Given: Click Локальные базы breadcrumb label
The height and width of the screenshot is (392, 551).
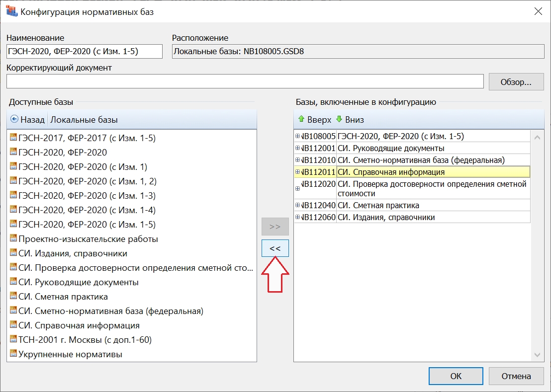Looking at the screenshot, I should [x=84, y=120].
